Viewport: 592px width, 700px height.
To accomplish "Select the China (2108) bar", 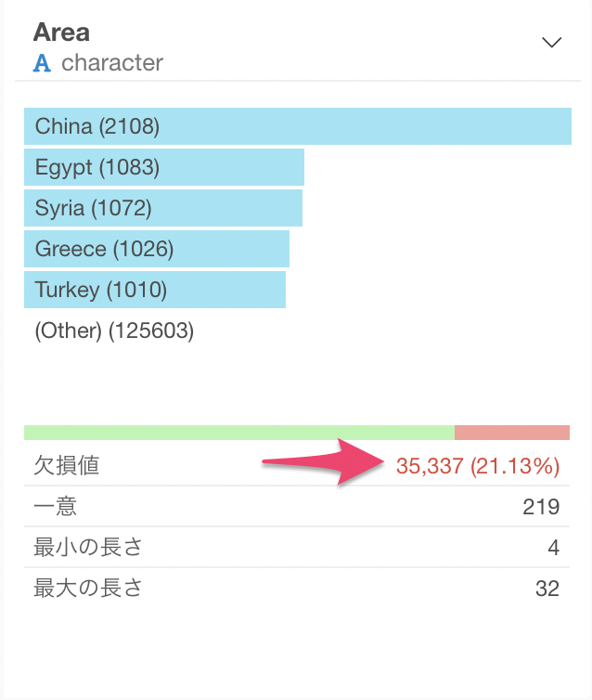I will pyautogui.click(x=298, y=126).
